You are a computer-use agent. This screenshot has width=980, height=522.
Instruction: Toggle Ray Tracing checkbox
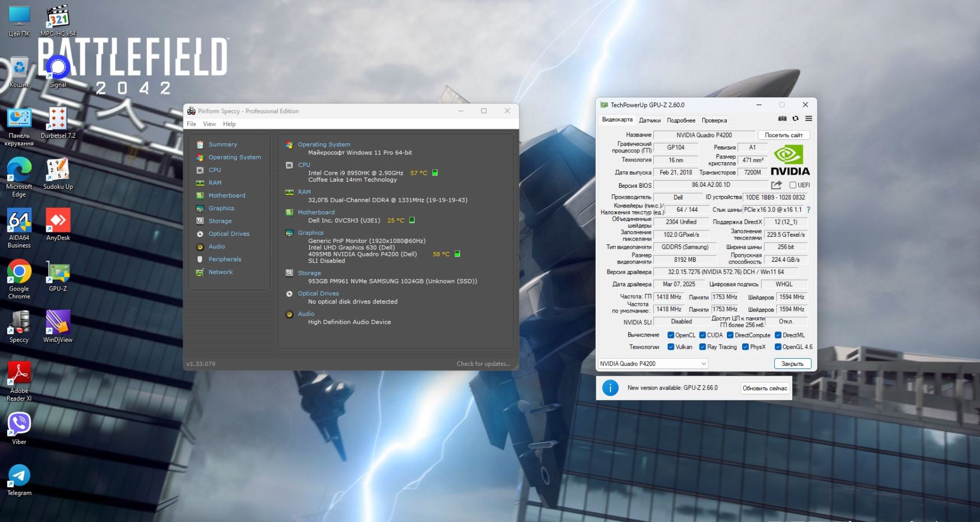click(x=702, y=347)
